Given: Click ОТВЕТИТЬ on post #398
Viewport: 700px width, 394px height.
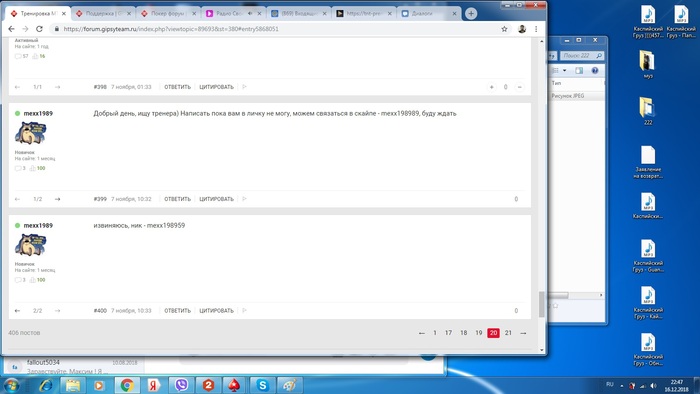Looking at the screenshot, I should click(x=177, y=87).
